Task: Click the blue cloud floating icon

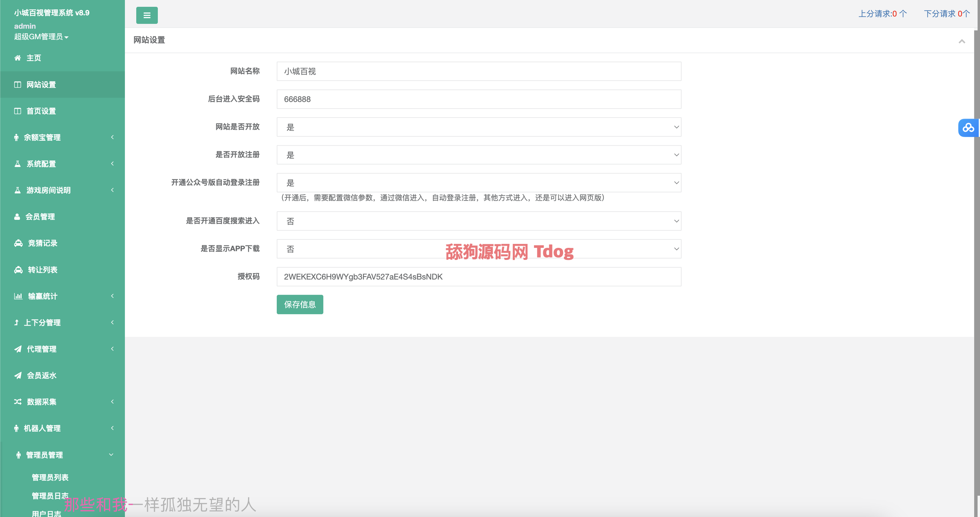Action: [x=968, y=128]
